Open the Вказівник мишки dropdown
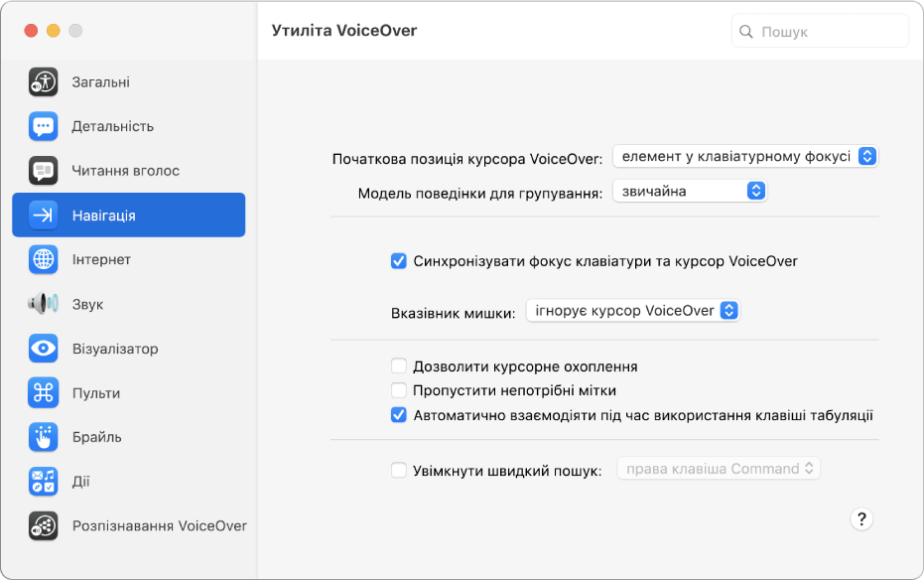Viewport: 924px width, 581px height. pyautogui.click(x=632, y=310)
